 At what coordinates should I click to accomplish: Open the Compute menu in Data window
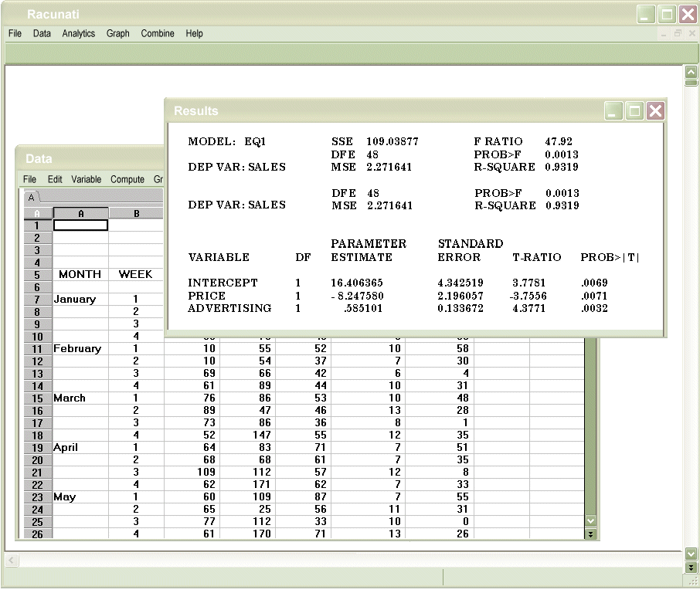point(127,179)
